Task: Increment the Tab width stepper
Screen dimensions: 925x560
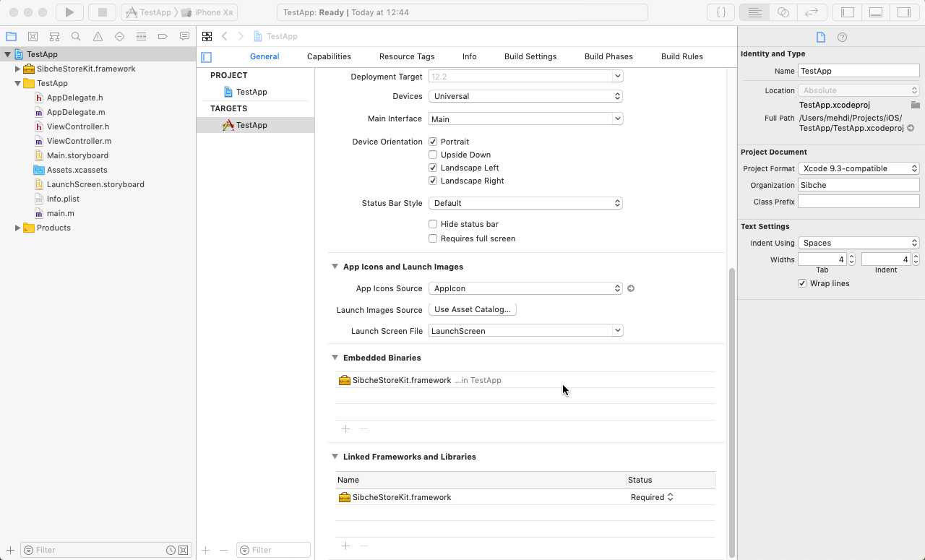Action: pyautogui.click(x=851, y=257)
